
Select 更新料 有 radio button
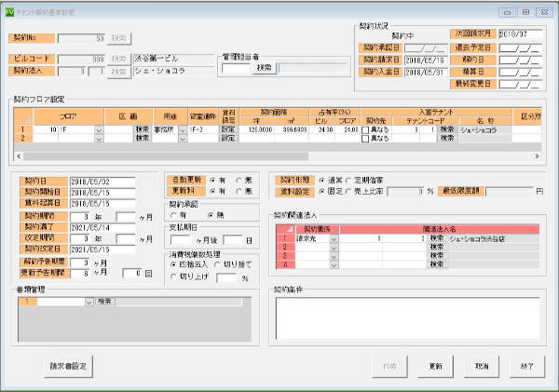pos(212,192)
